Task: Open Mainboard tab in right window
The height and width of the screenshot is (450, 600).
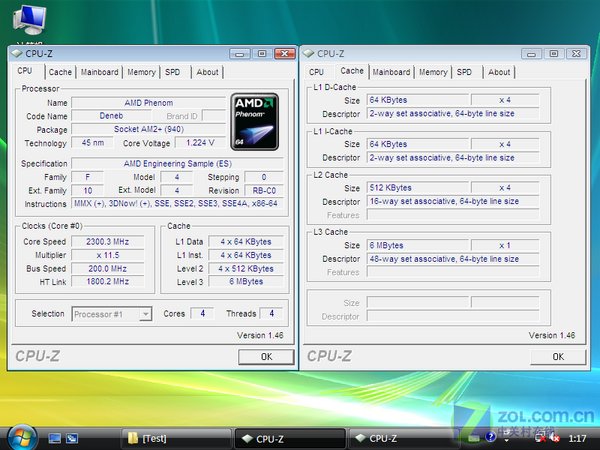Action: 391,72
